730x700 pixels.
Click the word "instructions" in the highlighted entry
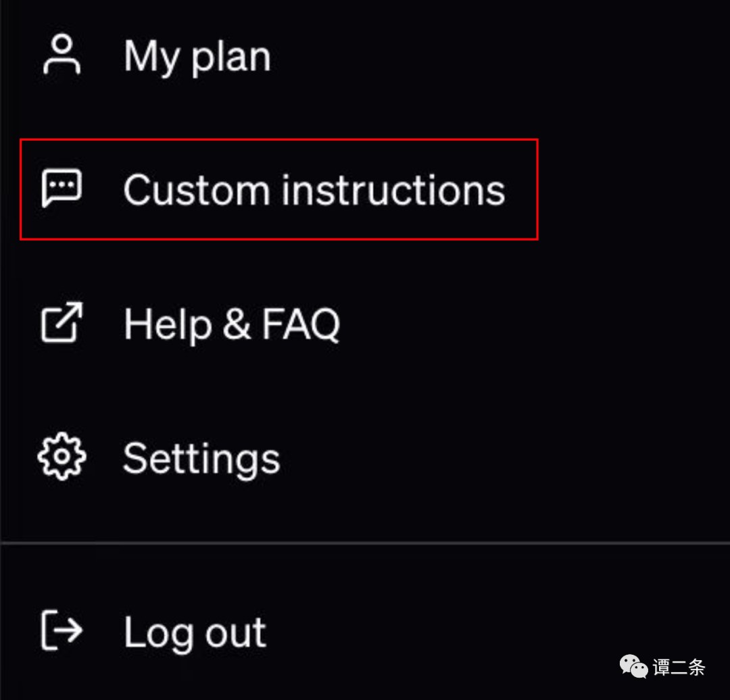coord(393,190)
